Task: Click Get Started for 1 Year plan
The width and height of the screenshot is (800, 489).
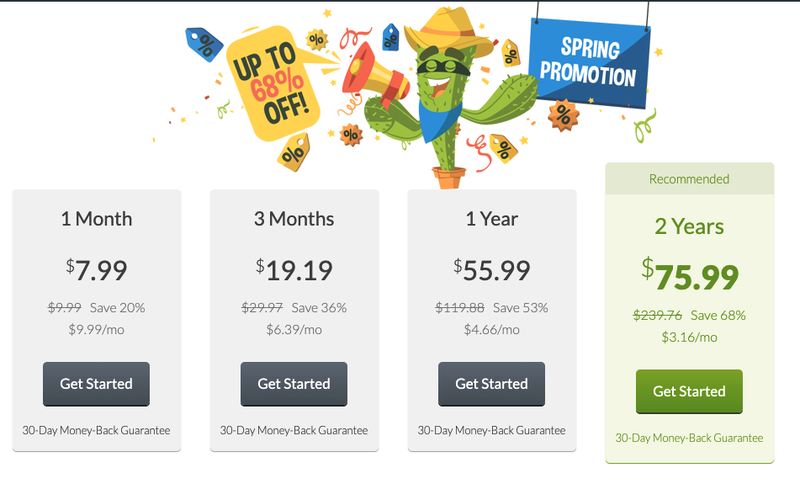Action: pos(491,384)
